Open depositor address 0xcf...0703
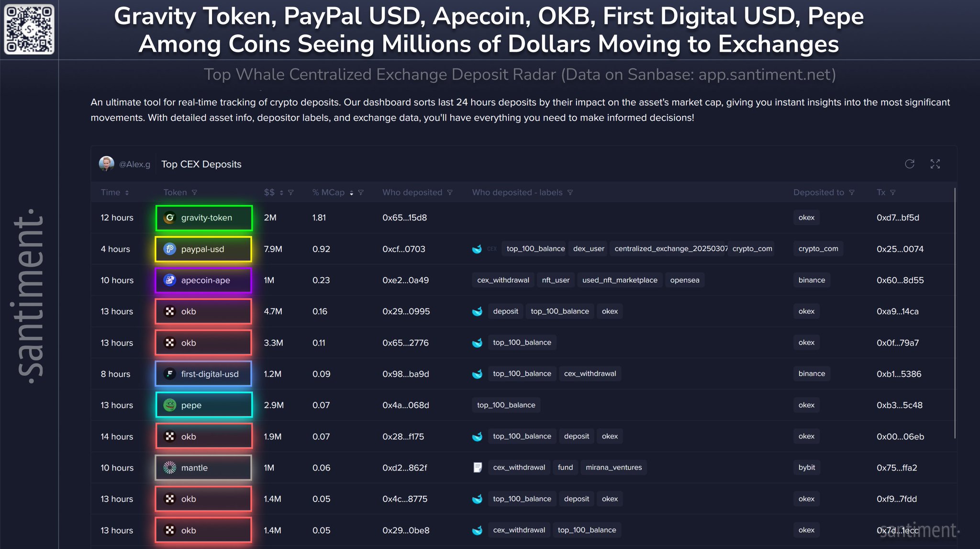Screen dimensions: 980x549 tap(404, 249)
